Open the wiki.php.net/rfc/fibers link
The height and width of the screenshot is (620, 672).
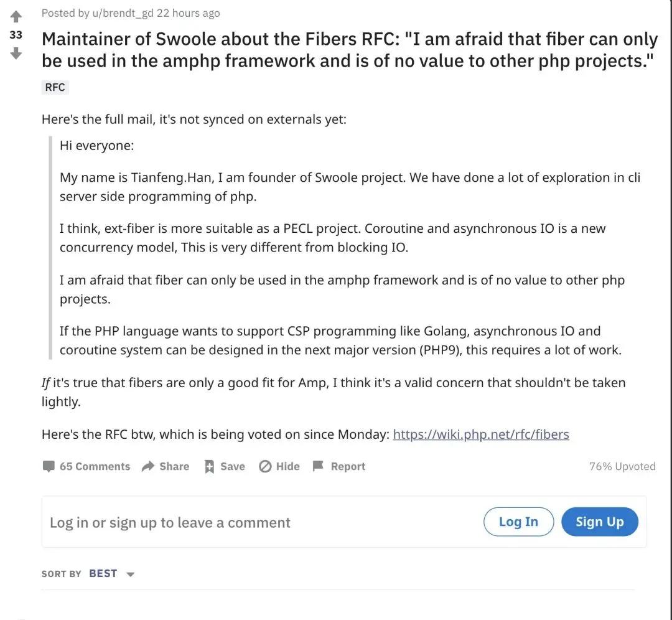481,434
